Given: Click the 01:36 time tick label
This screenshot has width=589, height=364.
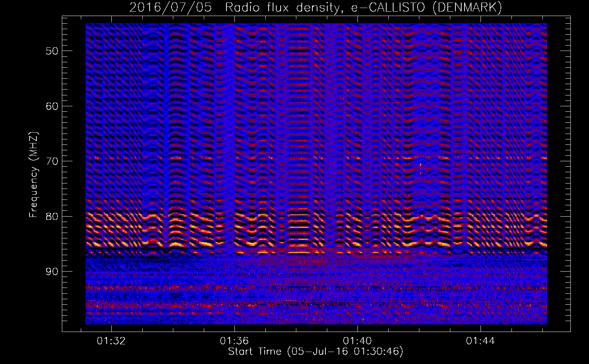Looking at the screenshot, I should 234,341.
